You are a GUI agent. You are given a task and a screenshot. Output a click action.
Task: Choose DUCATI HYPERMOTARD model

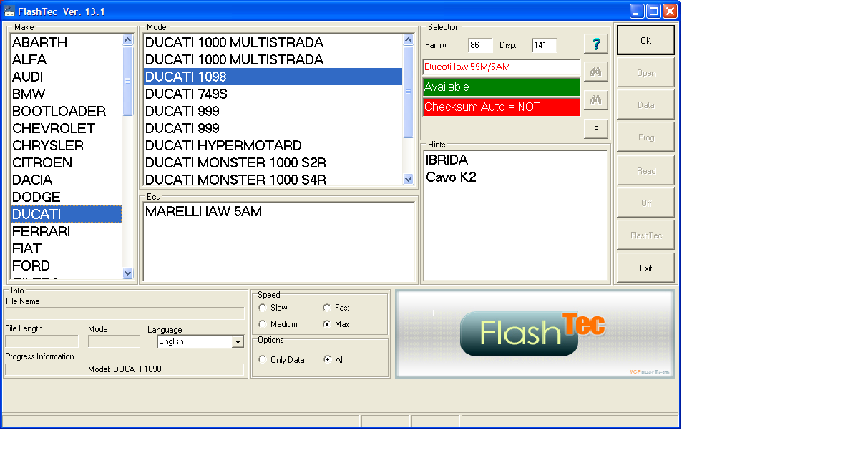223,145
